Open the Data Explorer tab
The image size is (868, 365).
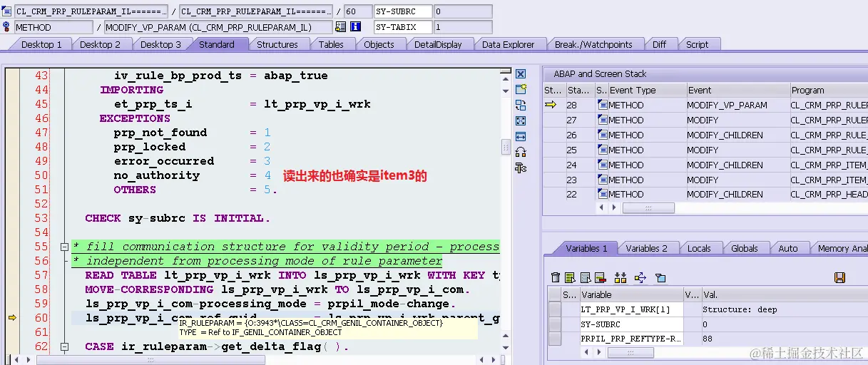pos(508,44)
